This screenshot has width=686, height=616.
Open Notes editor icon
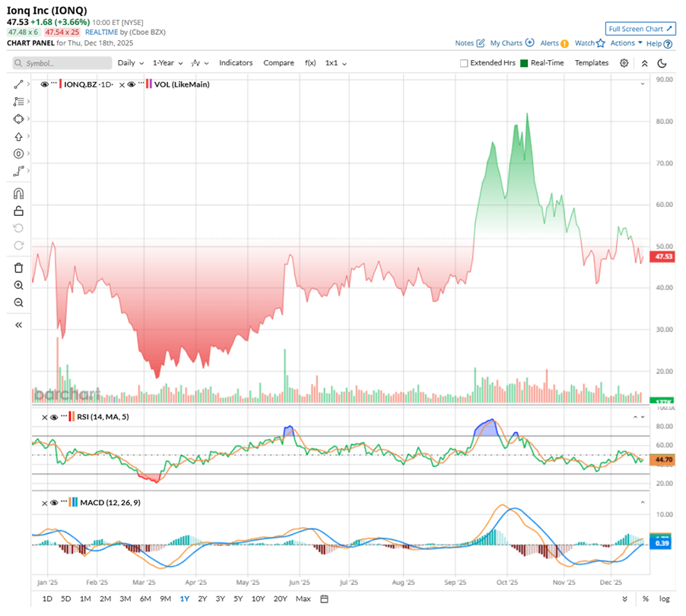[481, 43]
